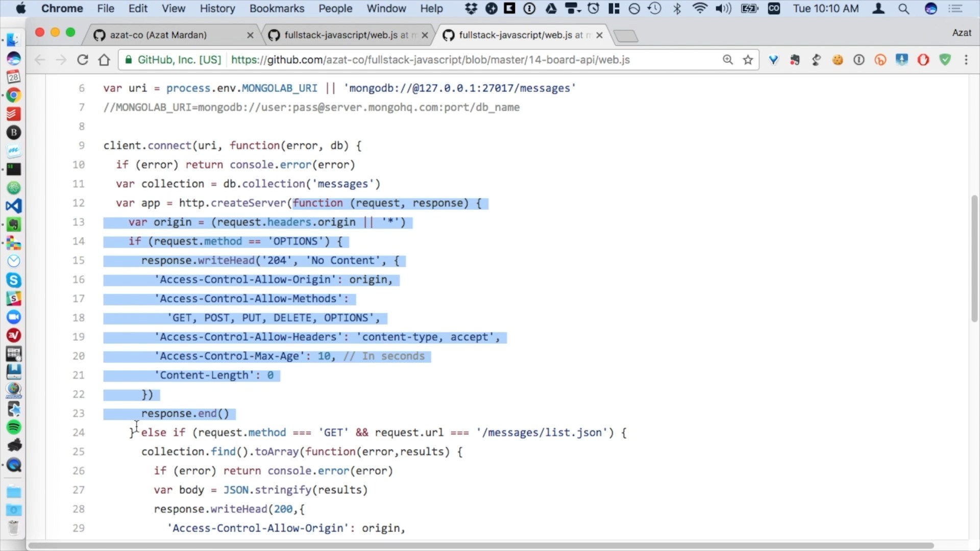Close the active web.js tab
Viewport: 980px width, 551px height.
tap(599, 35)
